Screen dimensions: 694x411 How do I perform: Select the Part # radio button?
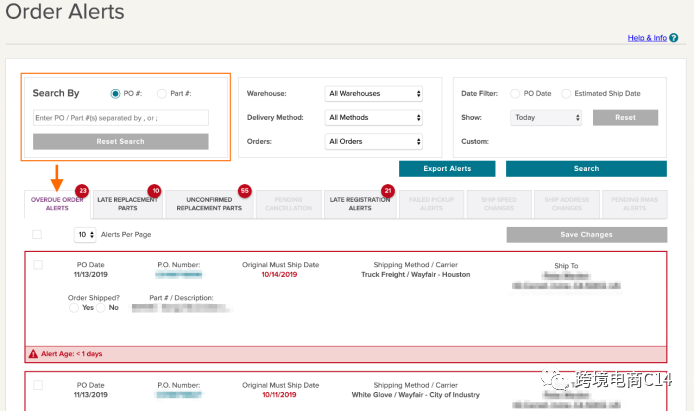(x=163, y=93)
